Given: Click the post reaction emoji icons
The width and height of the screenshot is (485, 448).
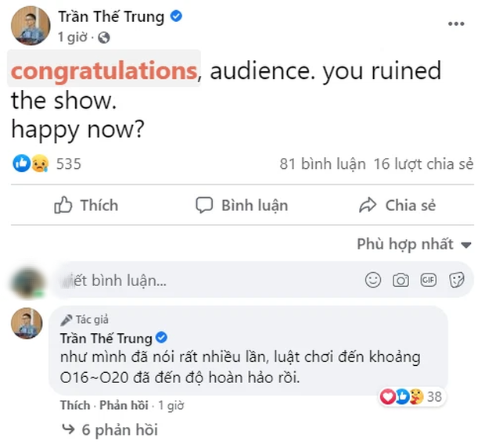Looking at the screenshot, I should (31, 164).
